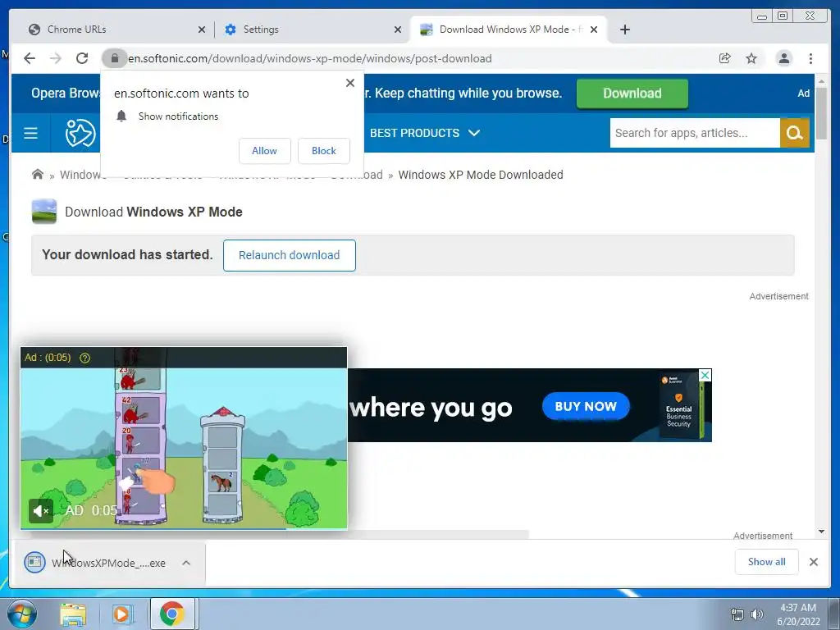This screenshot has height=630, width=840.
Task: Click the Softonic star logo
Action: (80, 133)
